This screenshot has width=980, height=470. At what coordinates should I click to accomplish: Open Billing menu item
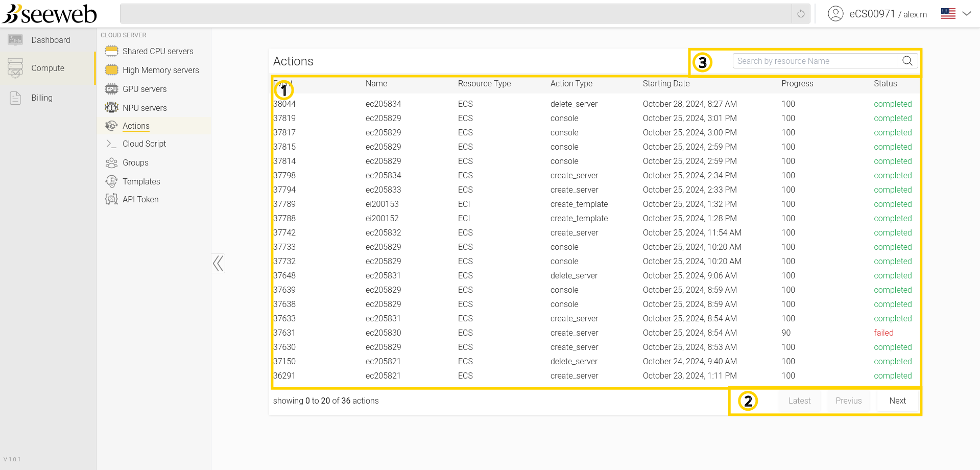pyautogui.click(x=42, y=98)
